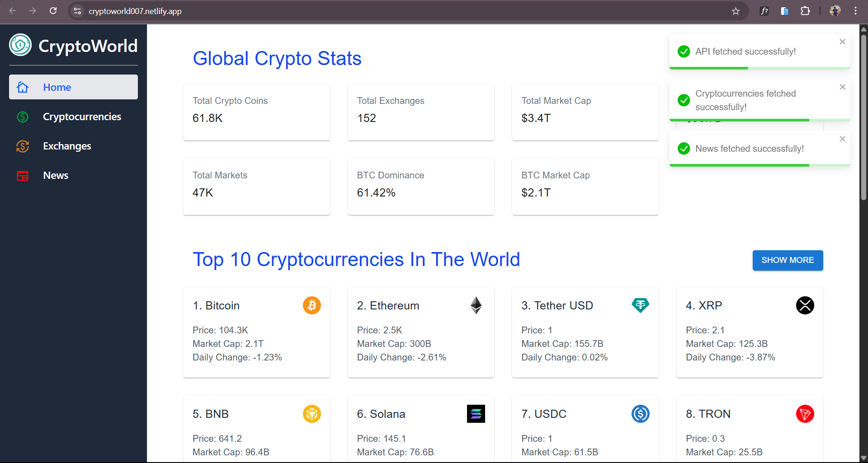Click the page vertical scrollbar thumb
Image resolution: width=868 pixels, height=463 pixels.
click(863, 117)
